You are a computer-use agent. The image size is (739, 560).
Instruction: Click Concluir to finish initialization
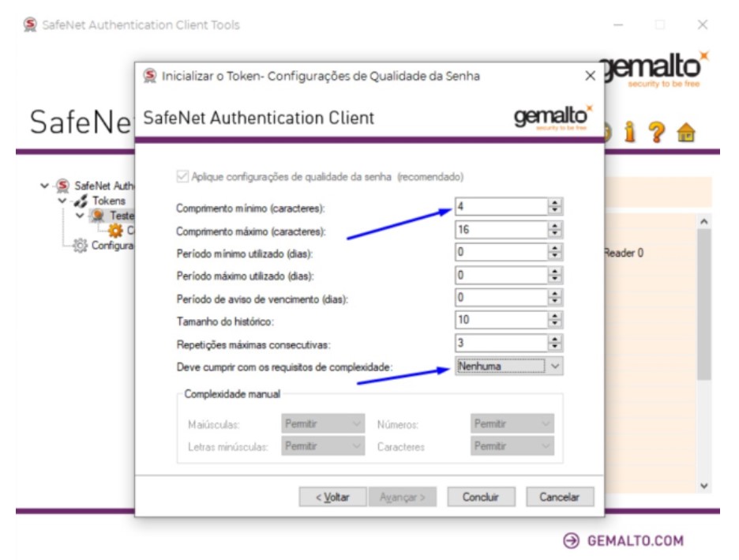pyautogui.click(x=481, y=497)
